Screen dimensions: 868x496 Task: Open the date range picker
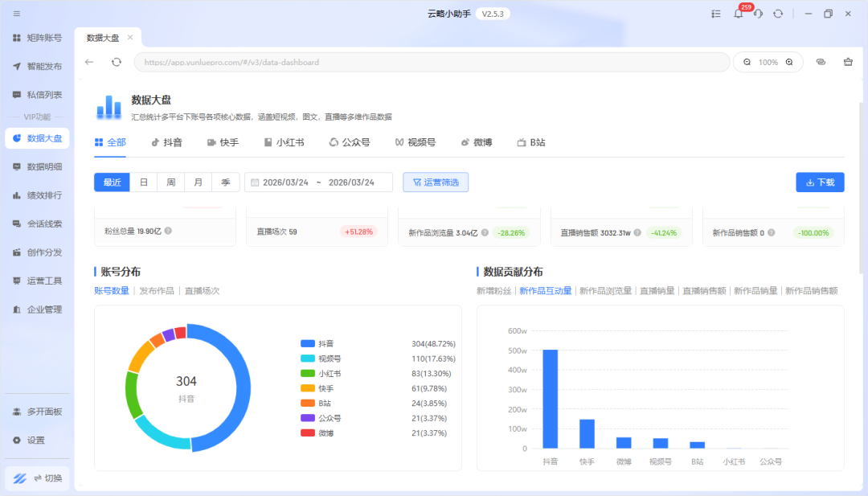pos(318,182)
